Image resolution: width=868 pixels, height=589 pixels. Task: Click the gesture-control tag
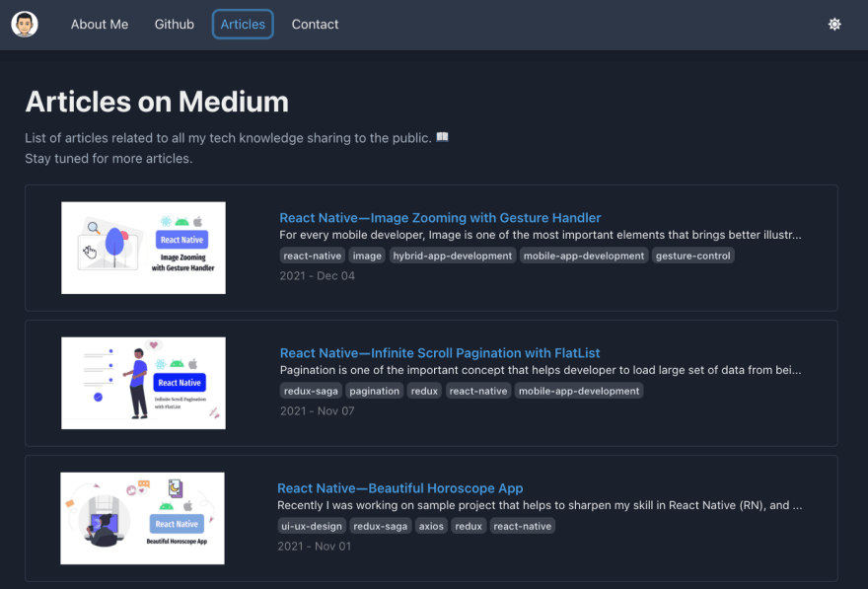[693, 256]
